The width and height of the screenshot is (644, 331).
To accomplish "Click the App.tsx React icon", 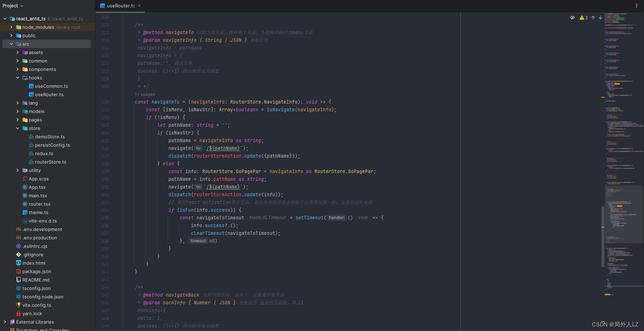I will pos(25,187).
